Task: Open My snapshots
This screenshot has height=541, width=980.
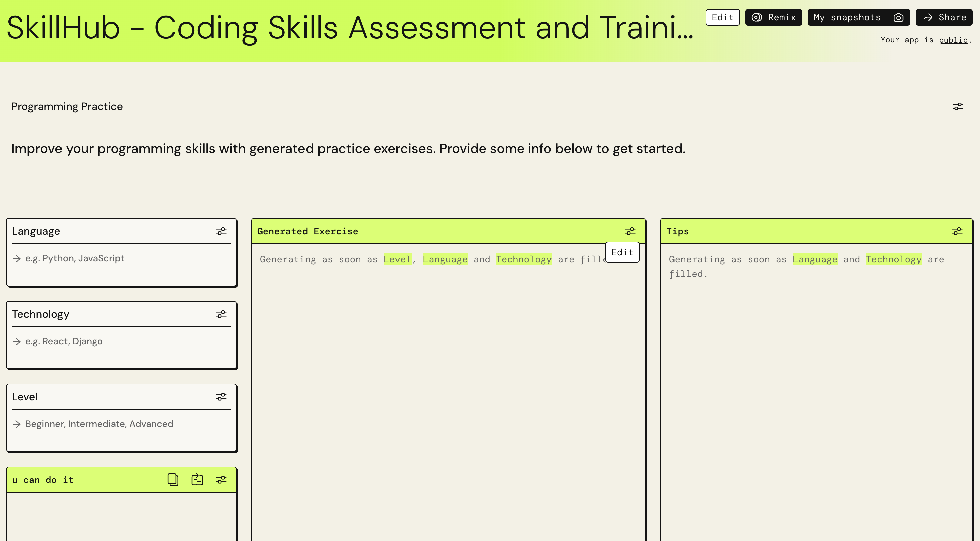Action: click(847, 17)
